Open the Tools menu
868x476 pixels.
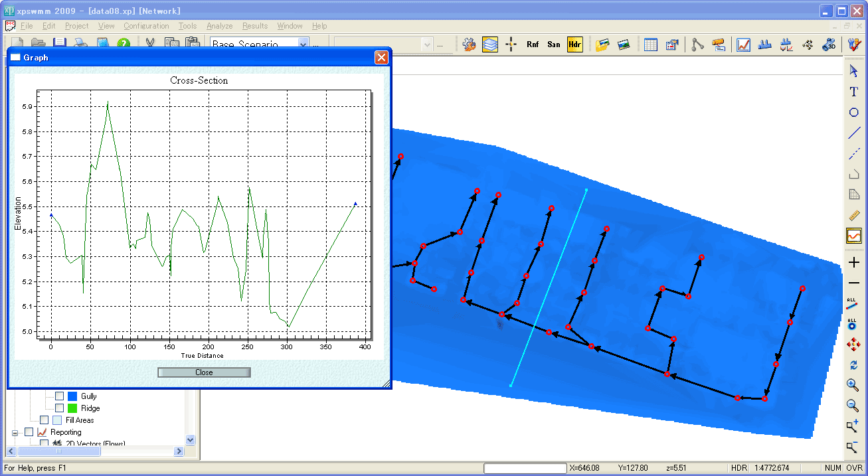[x=187, y=26]
